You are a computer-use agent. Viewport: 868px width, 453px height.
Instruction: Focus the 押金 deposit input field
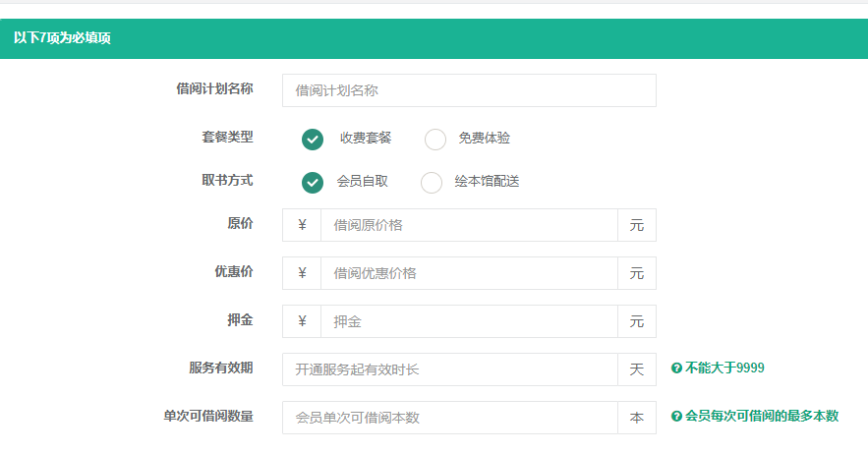[470, 321]
